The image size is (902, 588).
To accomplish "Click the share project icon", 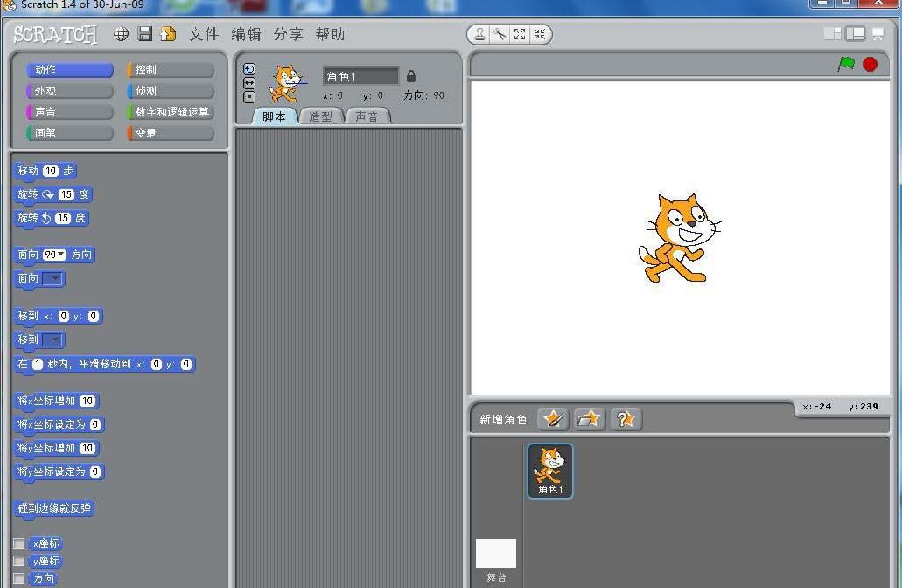I will 169,34.
